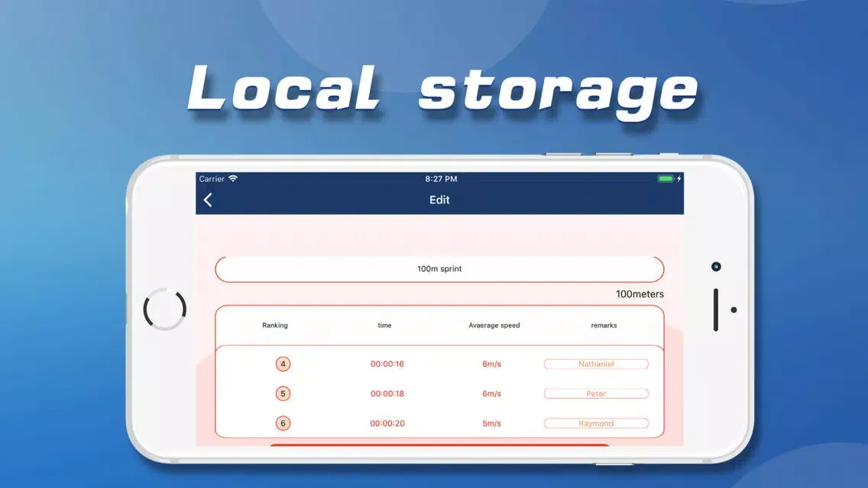Click the 5m/s speed value
The width and height of the screenshot is (868, 488).
tap(491, 423)
